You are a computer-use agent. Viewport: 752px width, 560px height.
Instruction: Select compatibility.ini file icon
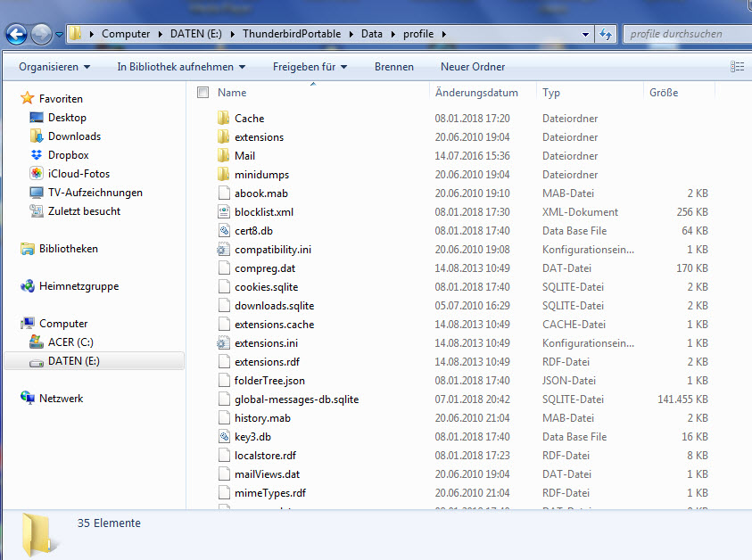[224, 250]
